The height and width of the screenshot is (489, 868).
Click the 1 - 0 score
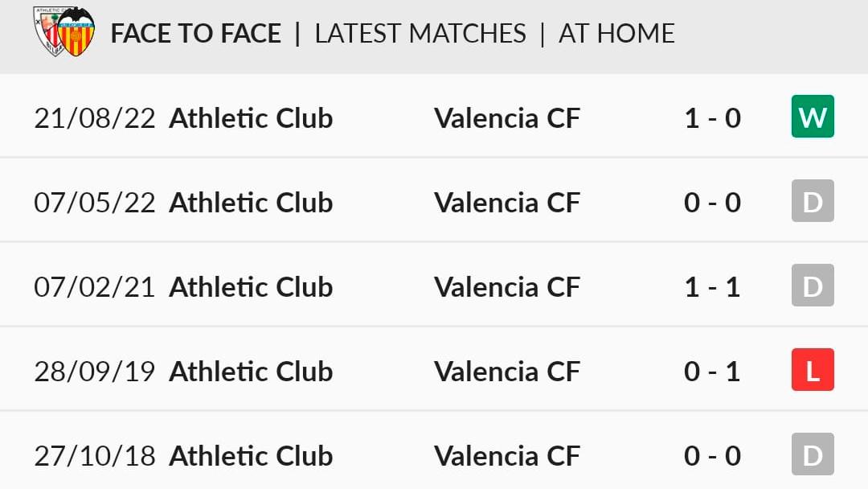[713, 118]
